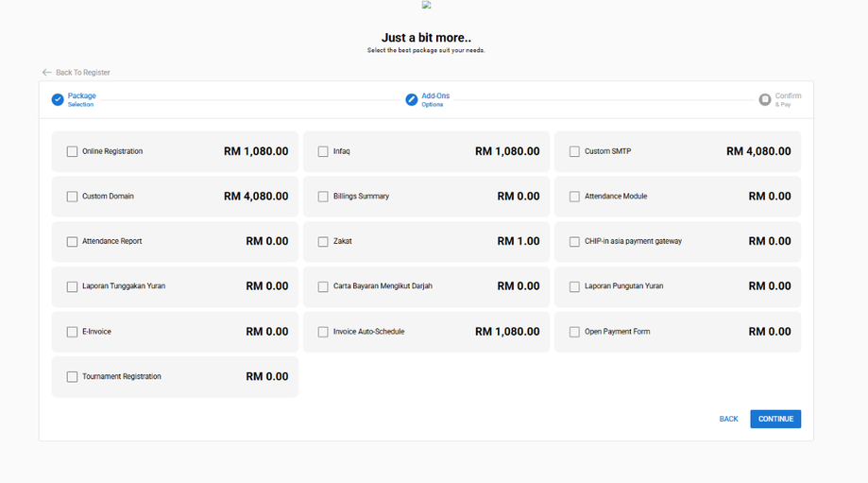Viewport: 868px width, 483px height.
Task: Enable the Custom SMTP add-on checkbox
Action: 574,151
